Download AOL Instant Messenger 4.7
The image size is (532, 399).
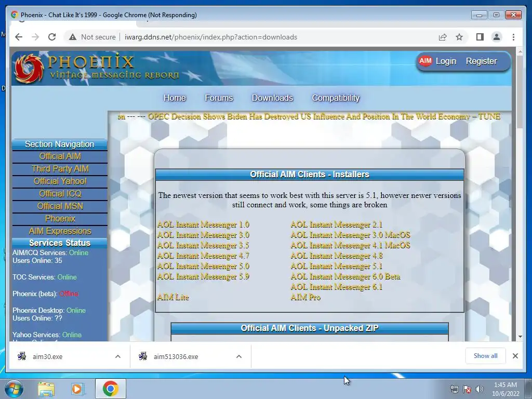203,256
